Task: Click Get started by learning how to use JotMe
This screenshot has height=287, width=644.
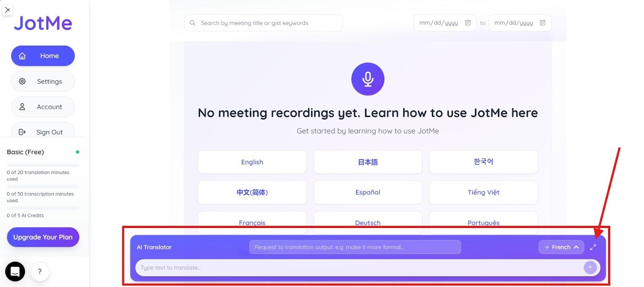Action: (368, 131)
